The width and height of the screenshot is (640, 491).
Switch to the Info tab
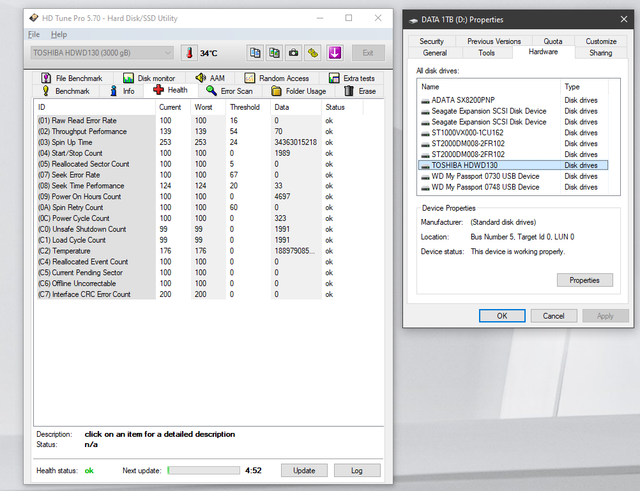[x=122, y=91]
